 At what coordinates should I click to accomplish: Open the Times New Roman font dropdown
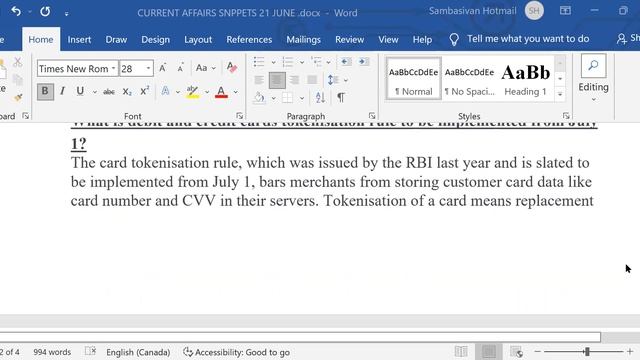click(113, 68)
